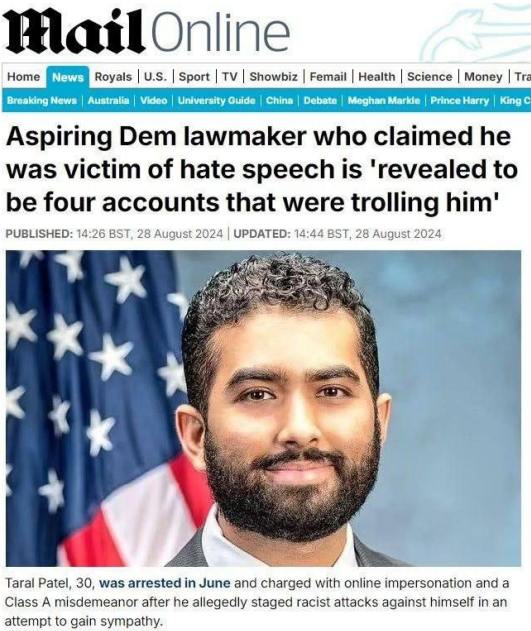Open the TV section
The image size is (531, 631).
tap(230, 76)
